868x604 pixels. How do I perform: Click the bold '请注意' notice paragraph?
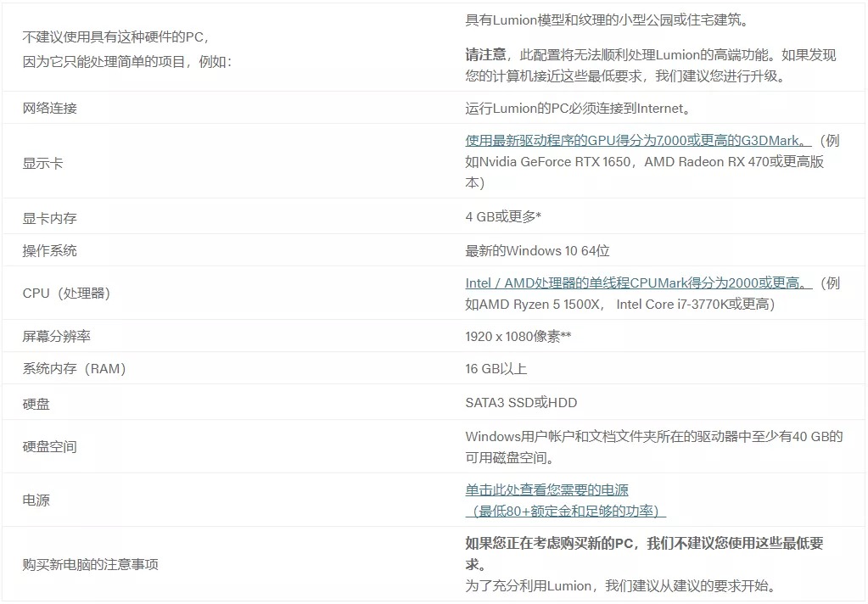click(651, 65)
